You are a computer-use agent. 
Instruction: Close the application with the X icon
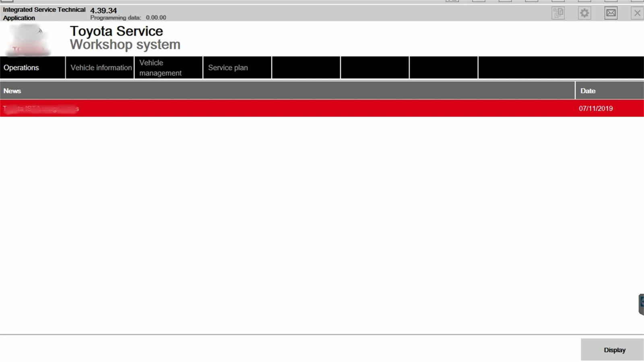click(x=637, y=13)
